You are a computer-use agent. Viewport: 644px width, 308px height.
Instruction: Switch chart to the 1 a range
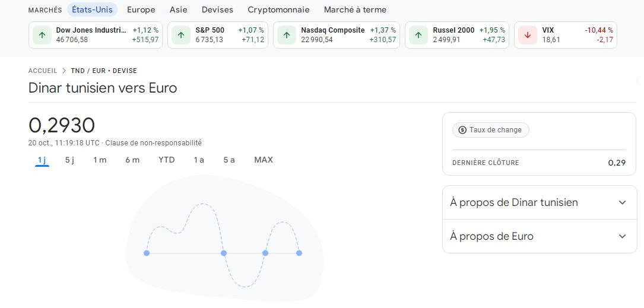click(199, 160)
